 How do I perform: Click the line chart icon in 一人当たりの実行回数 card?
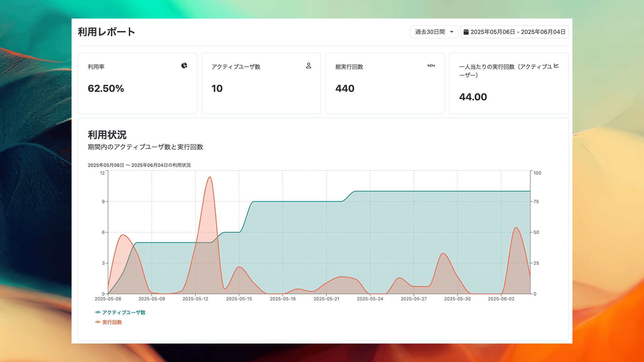point(556,66)
